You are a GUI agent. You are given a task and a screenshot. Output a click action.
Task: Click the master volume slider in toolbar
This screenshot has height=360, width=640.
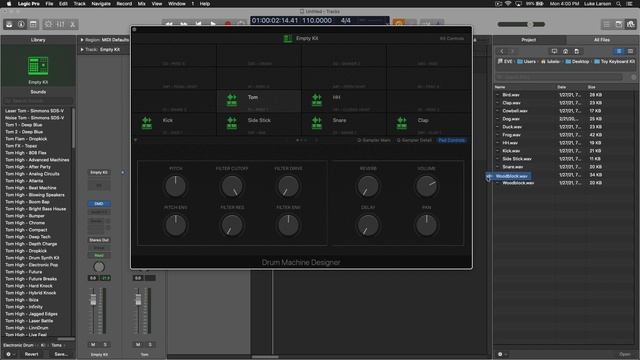pyautogui.click(x=521, y=24)
